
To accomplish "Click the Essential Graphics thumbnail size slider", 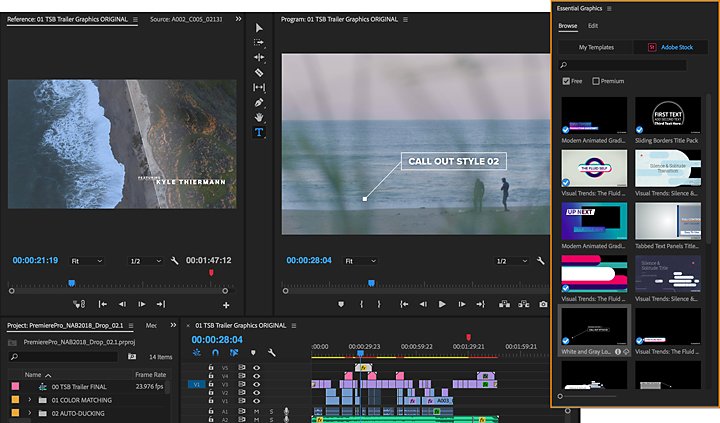I will 587,396.
